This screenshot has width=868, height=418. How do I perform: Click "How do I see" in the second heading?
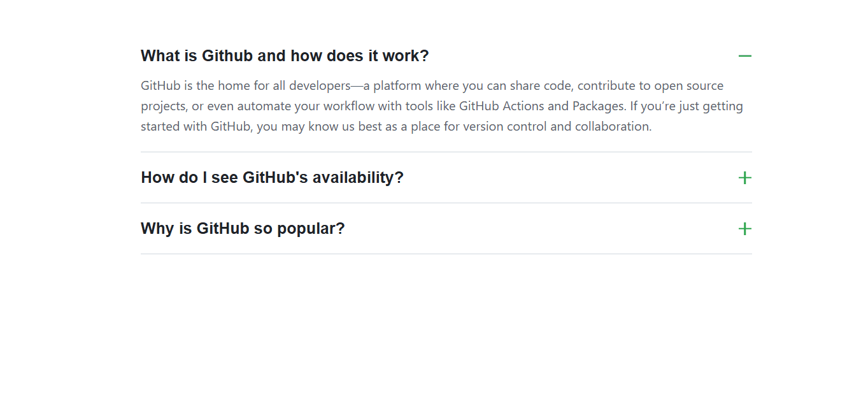tap(189, 178)
